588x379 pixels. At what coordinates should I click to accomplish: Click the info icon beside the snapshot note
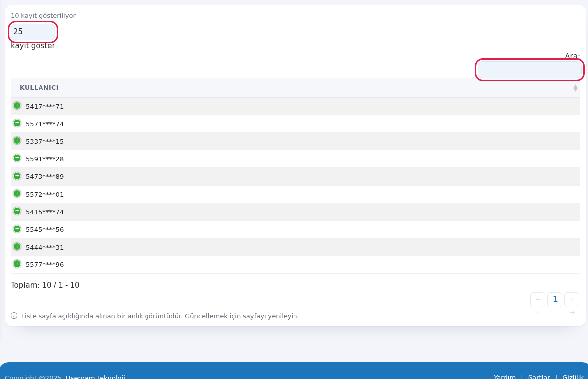point(14,316)
